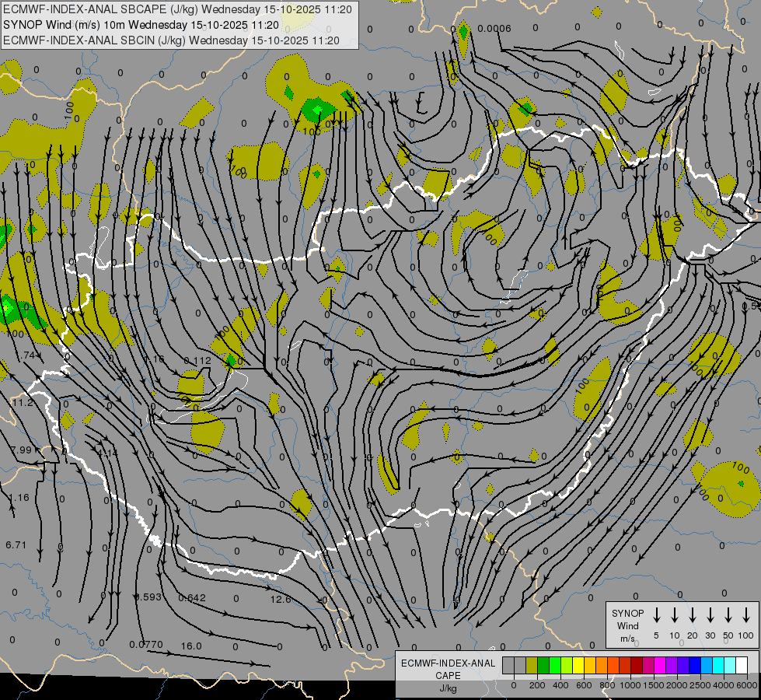
Task: Pick the pale cyan swatch right of 4000
Action: 731,666
